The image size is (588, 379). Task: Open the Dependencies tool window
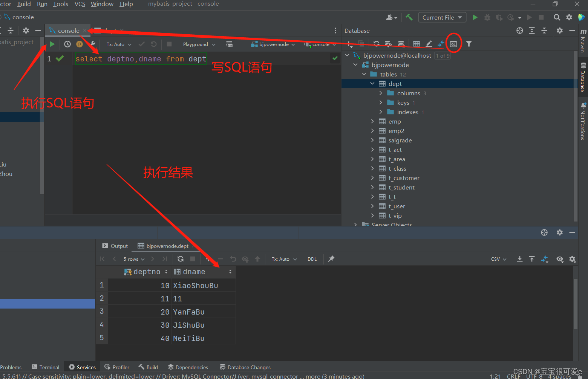188,367
